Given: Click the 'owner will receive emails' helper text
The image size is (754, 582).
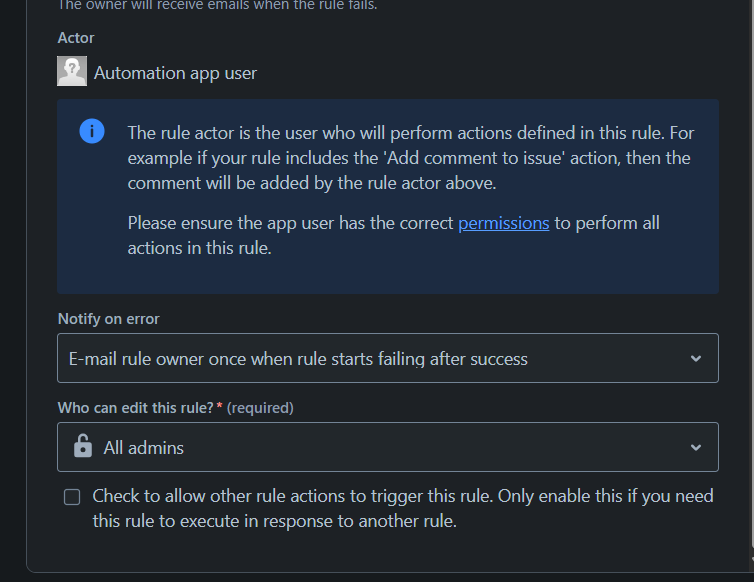Looking at the screenshot, I should (x=217, y=5).
